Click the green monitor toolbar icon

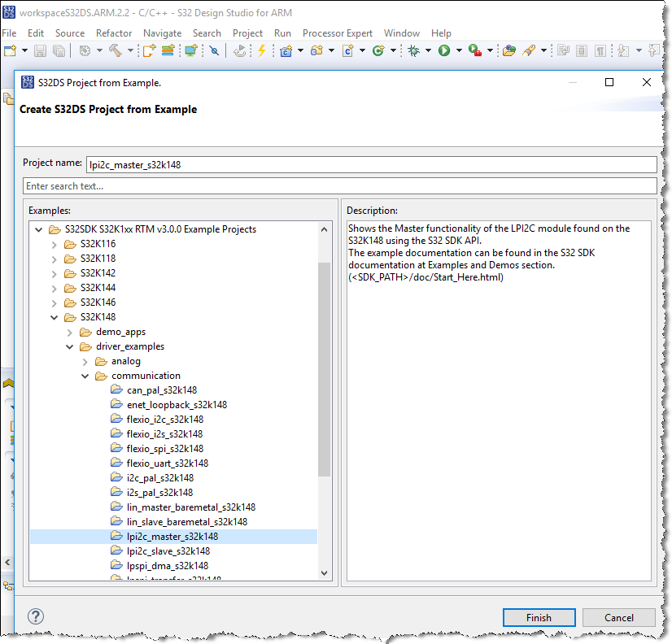pos(191,50)
